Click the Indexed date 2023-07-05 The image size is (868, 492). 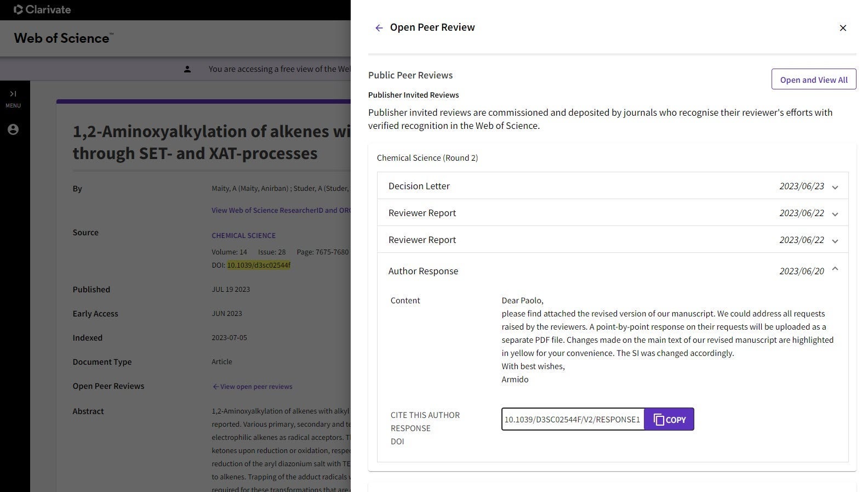tap(229, 337)
